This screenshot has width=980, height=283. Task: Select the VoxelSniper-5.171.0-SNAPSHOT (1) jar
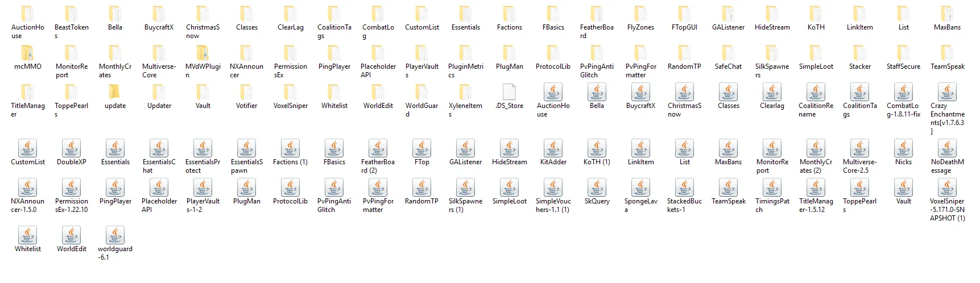pos(947,200)
